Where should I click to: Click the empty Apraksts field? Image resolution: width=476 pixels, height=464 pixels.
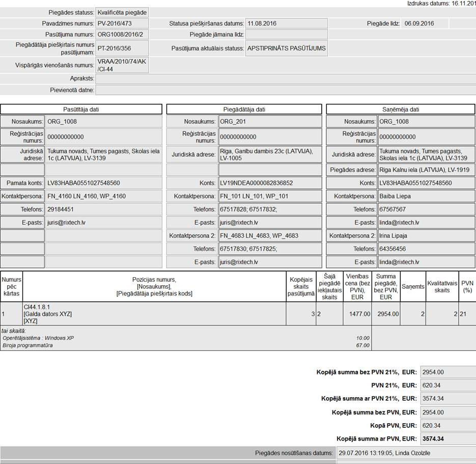[285, 79]
